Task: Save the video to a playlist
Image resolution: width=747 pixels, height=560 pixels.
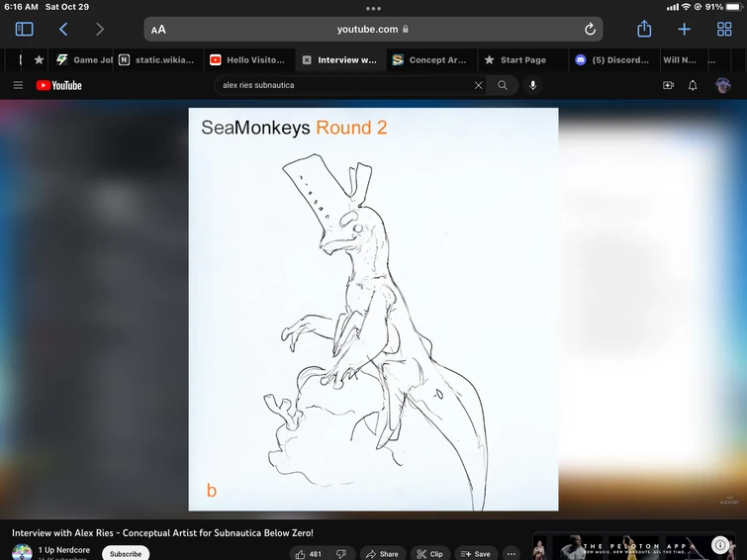Action: pos(476,554)
